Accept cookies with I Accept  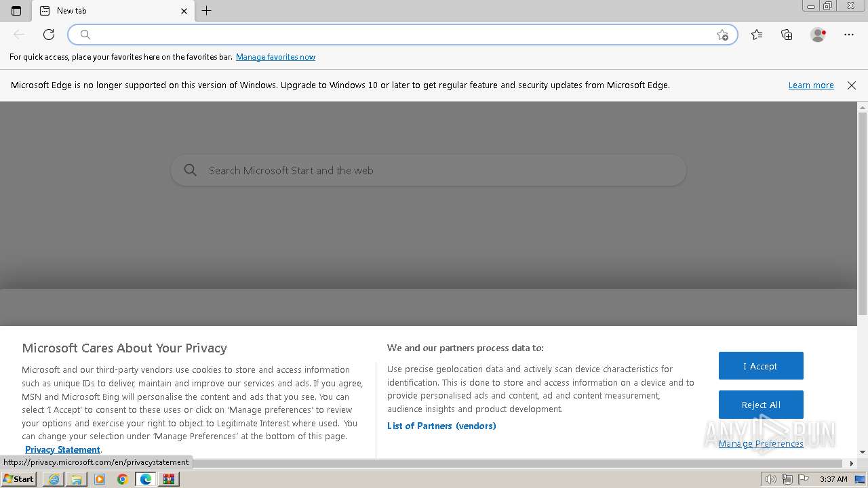pos(761,366)
